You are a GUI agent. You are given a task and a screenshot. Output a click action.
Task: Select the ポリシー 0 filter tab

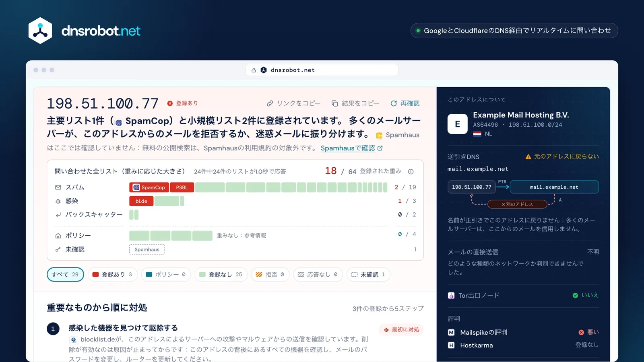point(166,274)
